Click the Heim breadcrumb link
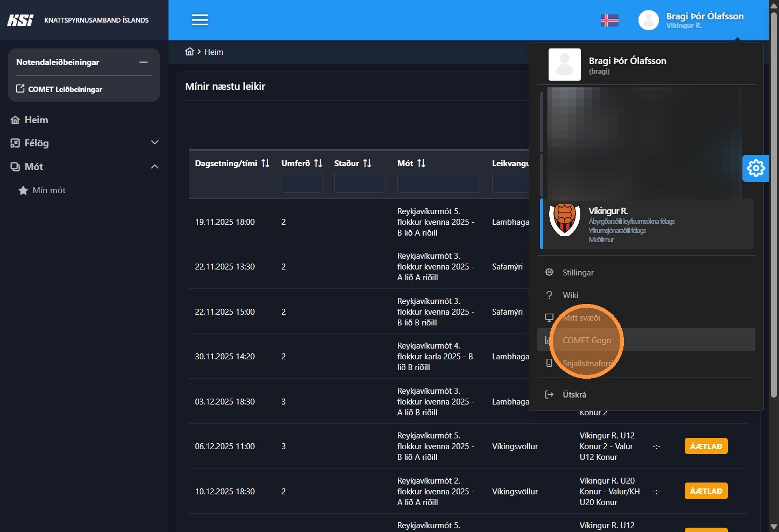779x532 pixels. point(214,52)
